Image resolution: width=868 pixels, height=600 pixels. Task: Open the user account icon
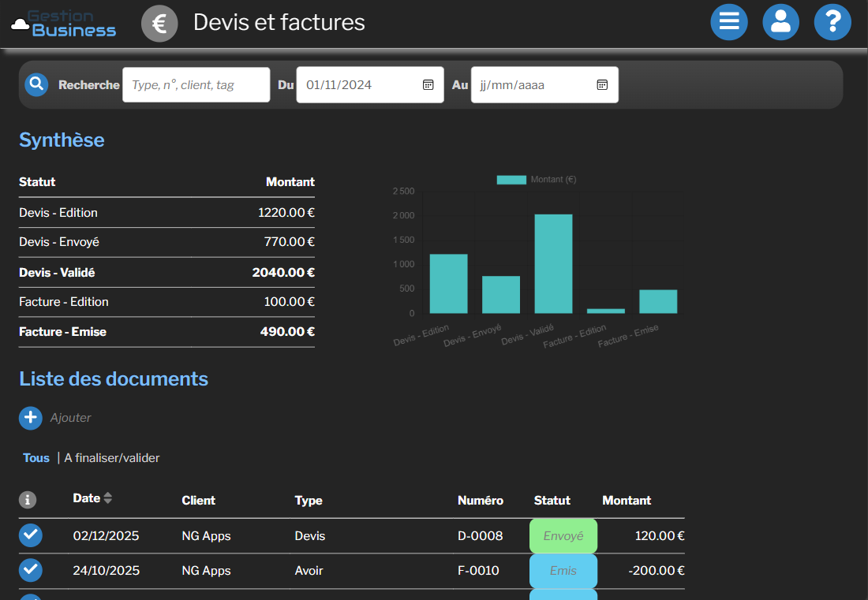click(x=780, y=22)
